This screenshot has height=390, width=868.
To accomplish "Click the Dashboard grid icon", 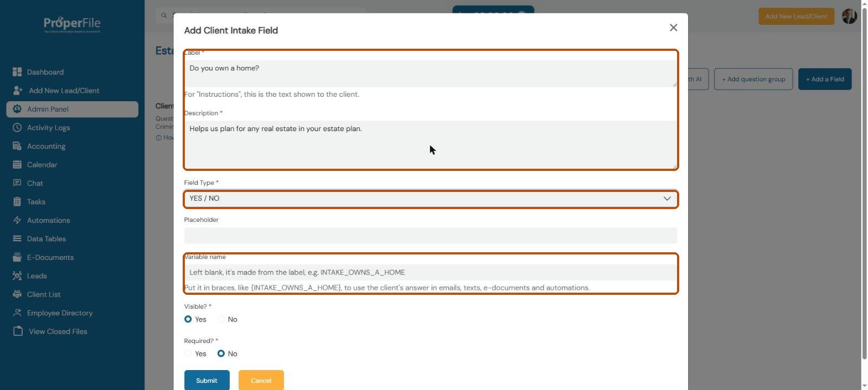I will tap(17, 72).
